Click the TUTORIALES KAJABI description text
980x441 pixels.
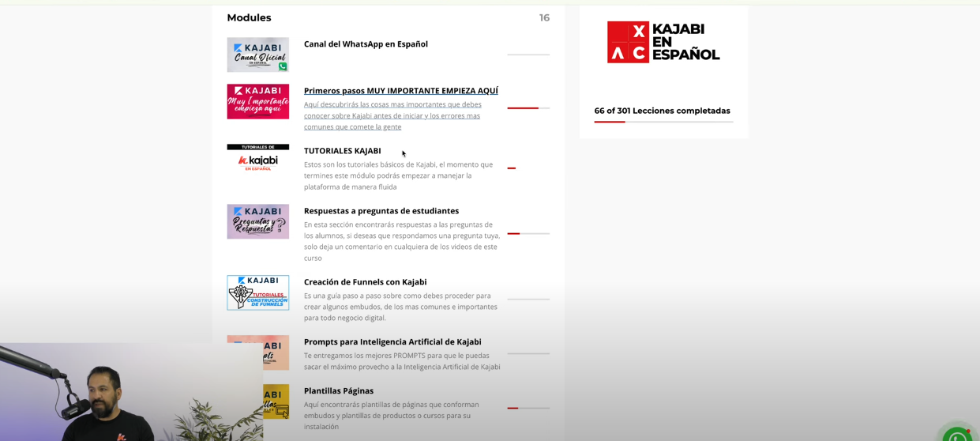(399, 175)
